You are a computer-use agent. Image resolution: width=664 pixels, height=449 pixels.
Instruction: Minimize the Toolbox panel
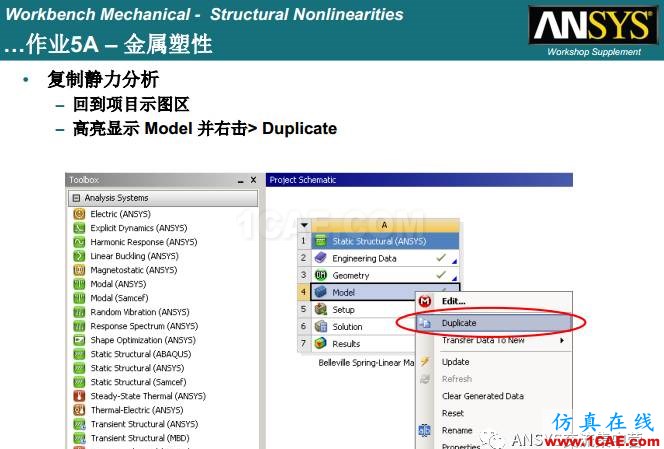click(x=241, y=181)
